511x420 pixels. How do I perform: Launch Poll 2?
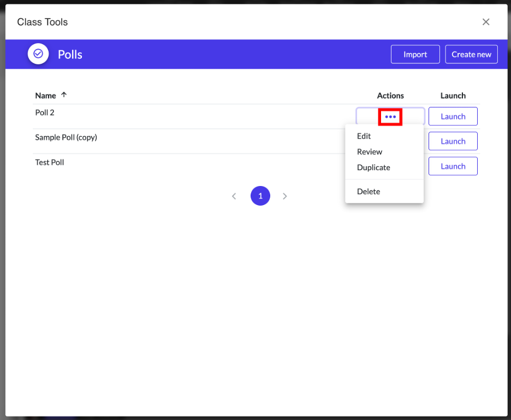pyautogui.click(x=453, y=116)
